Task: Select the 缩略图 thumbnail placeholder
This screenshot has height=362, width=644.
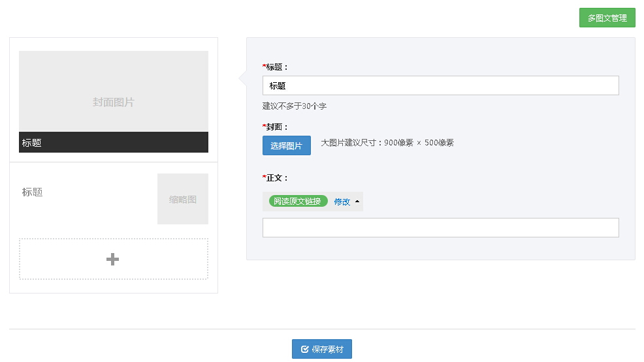Action: [183, 199]
